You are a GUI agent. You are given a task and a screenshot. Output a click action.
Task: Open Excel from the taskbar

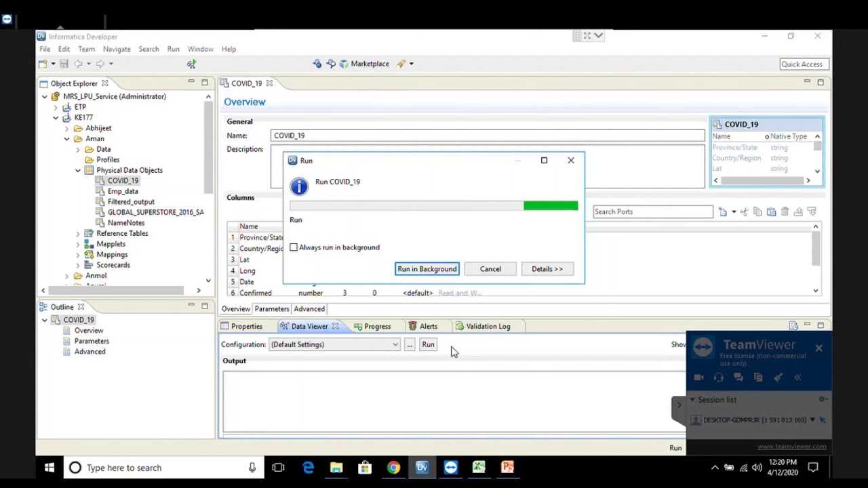479,468
